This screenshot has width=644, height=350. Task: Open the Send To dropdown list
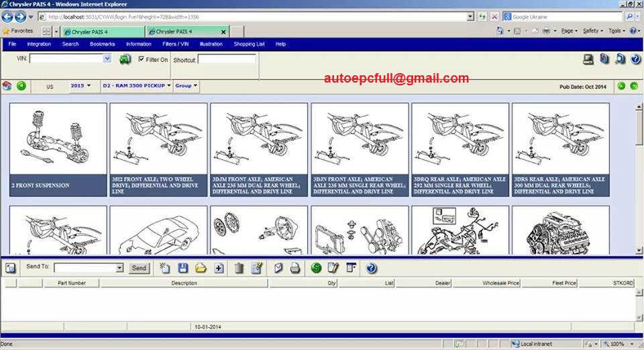[119, 268]
